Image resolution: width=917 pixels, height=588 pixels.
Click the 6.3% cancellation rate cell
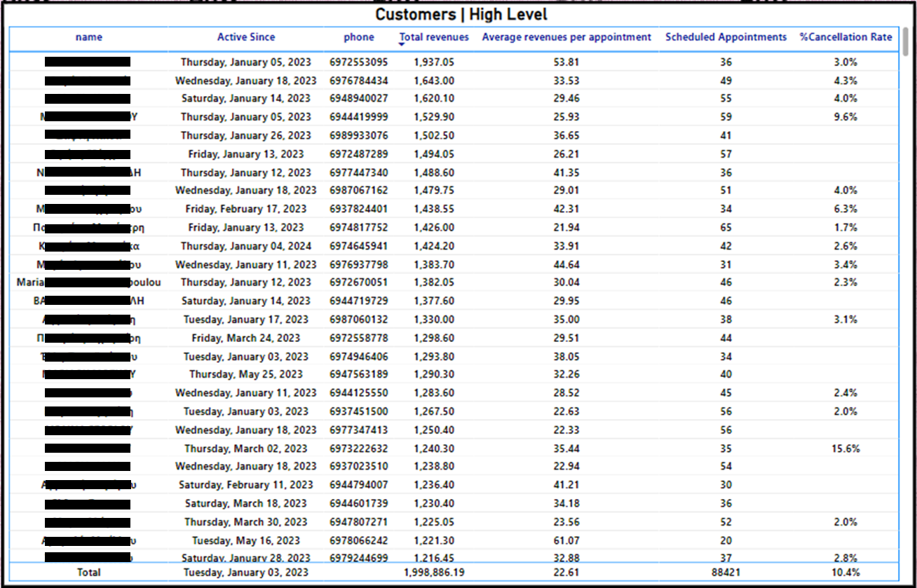tap(845, 209)
